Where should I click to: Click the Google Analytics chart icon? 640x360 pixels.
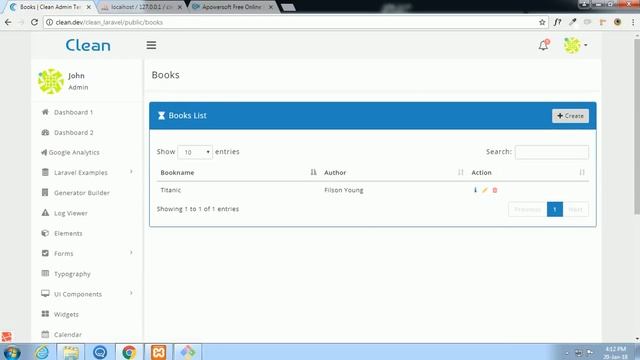[x=44, y=152]
